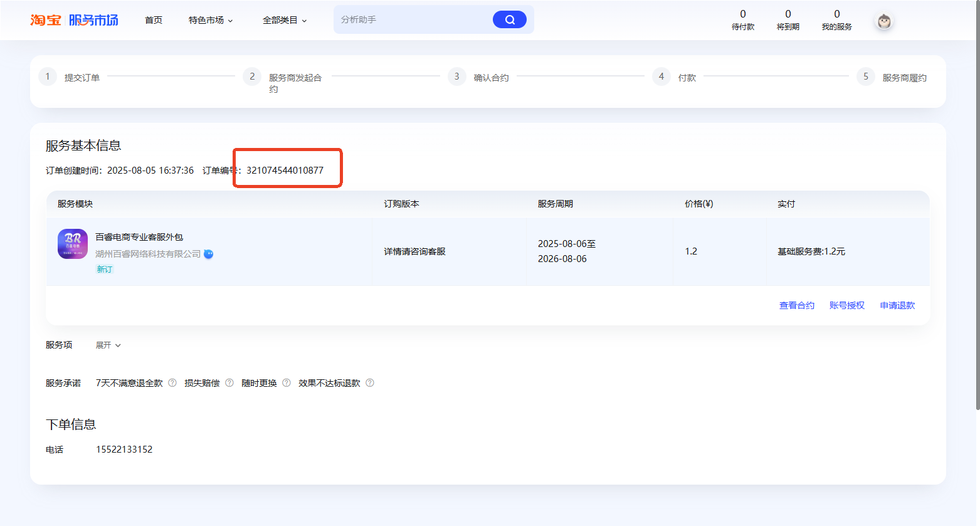Click the 账号授权 link

pos(846,305)
